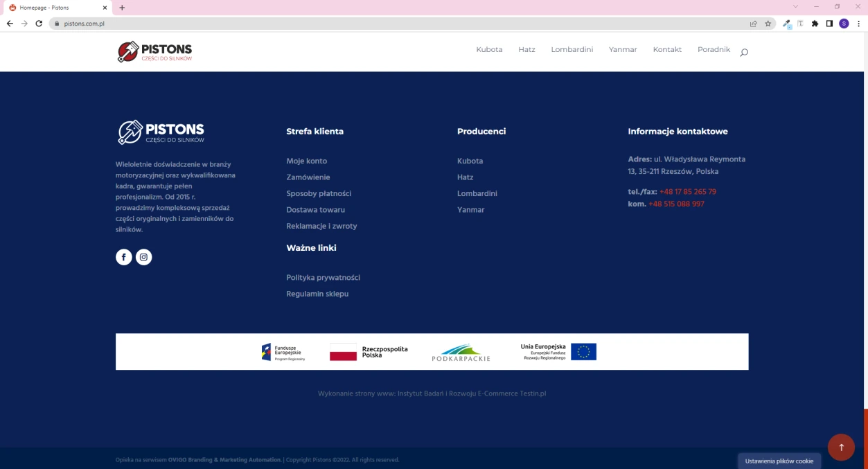The width and height of the screenshot is (868, 469).
Task: Open Dostawa towaru footer link
Action: 315,210
